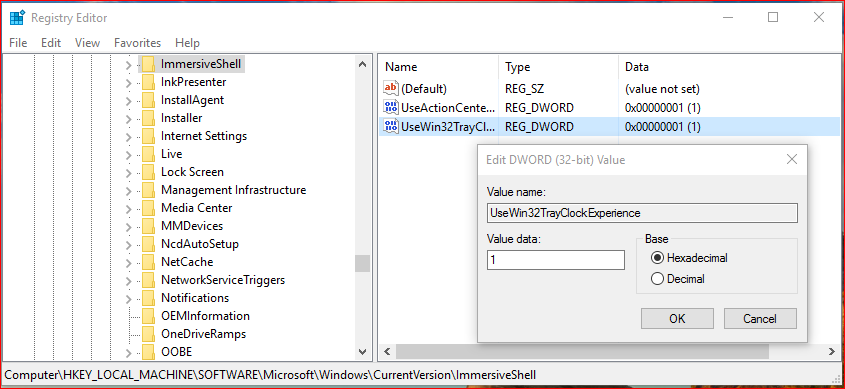Screen dimensions: 845x389
Task: Click the (Default) string value icon
Action: (391, 88)
